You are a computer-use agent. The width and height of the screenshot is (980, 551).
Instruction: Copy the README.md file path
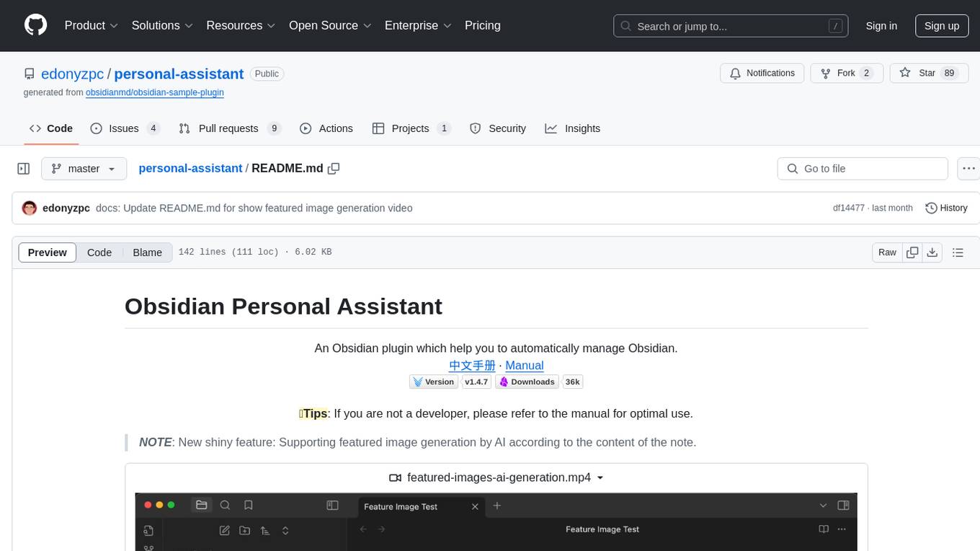[334, 168]
